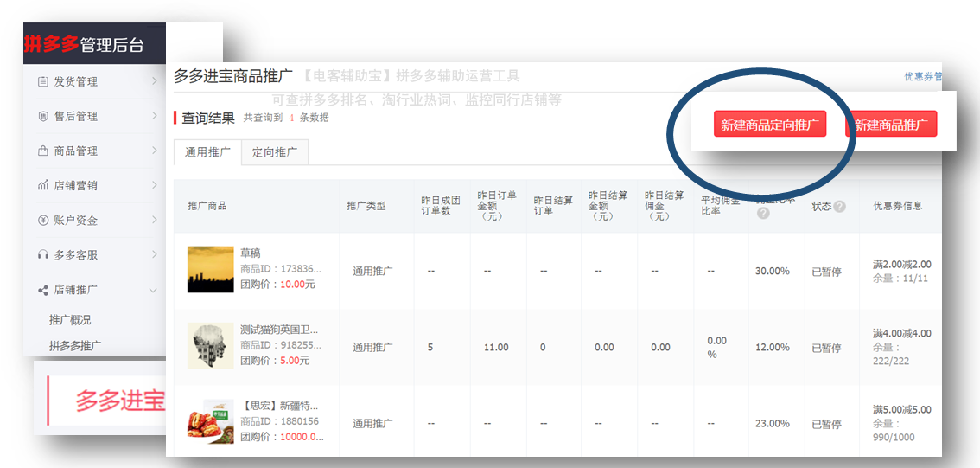The width and height of the screenshot is (980, 468).
Task: Open the 推广概况 submenu item
Action: [x=70, y=320]
